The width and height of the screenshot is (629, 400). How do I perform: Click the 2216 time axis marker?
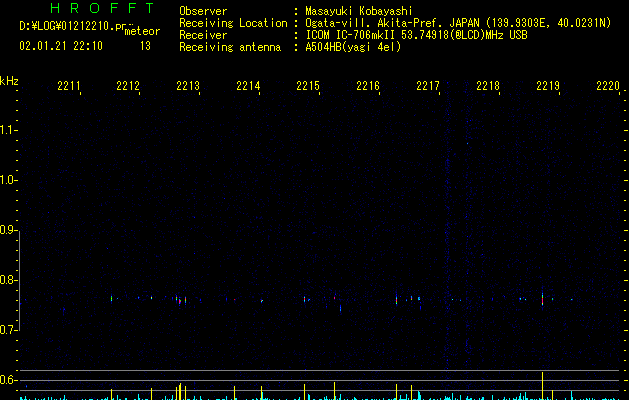click(368, 85)
